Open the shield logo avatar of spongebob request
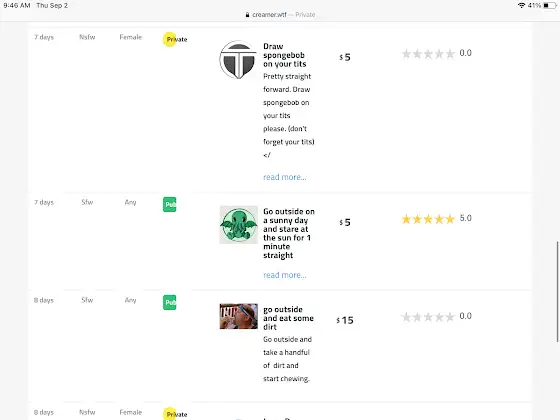This screenshot has height=420, width=560. 238,60
